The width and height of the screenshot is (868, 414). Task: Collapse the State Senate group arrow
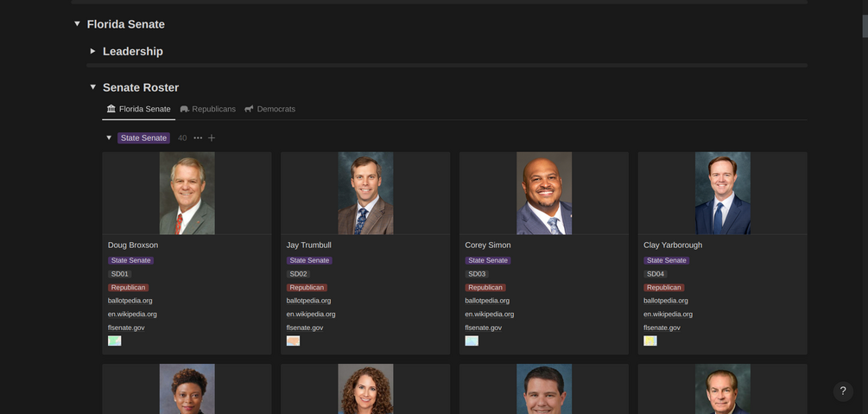click(109, 137)
